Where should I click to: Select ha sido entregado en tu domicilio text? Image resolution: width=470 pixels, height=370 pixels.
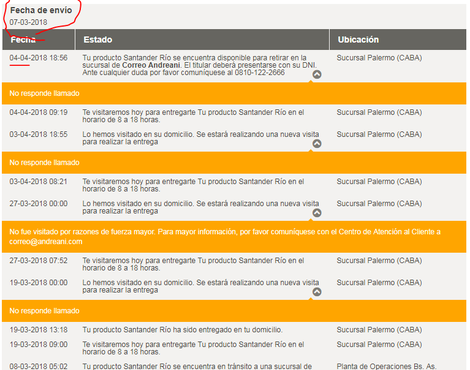click(x=183, y=330)
